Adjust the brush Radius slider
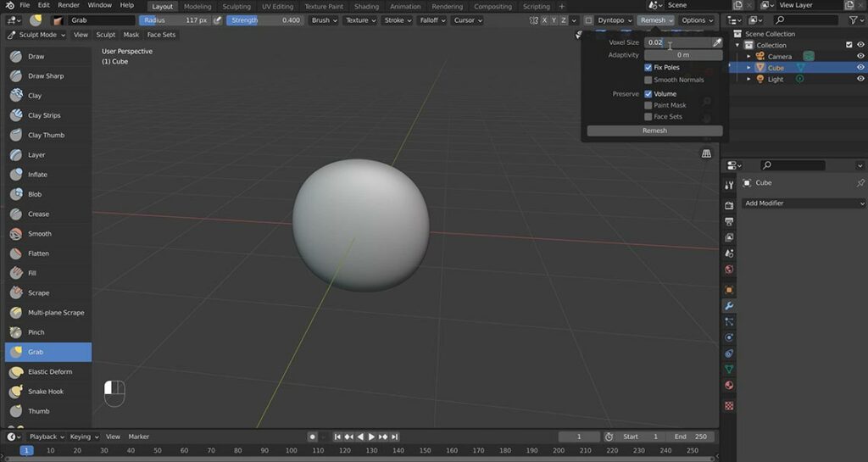The height and width of the screenshot is (462, 868). pyautogui.click(x=175, y=20)
